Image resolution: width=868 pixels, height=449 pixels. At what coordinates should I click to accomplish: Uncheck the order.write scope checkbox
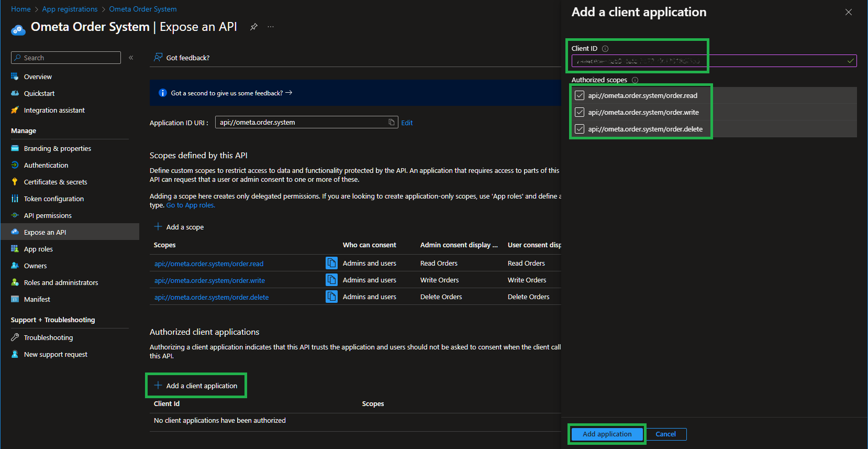[580, 112]
